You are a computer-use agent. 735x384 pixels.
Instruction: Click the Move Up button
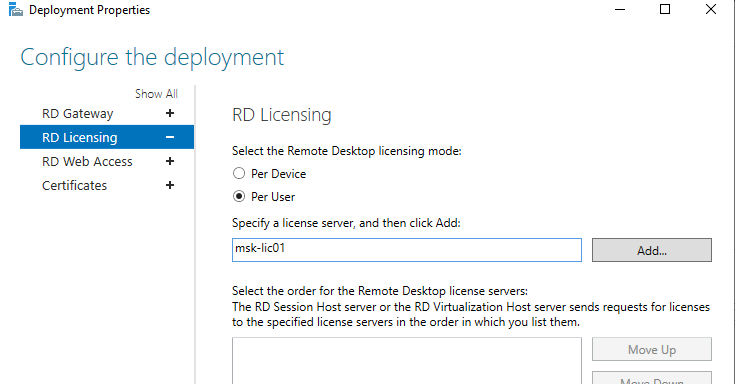point(652,349)
